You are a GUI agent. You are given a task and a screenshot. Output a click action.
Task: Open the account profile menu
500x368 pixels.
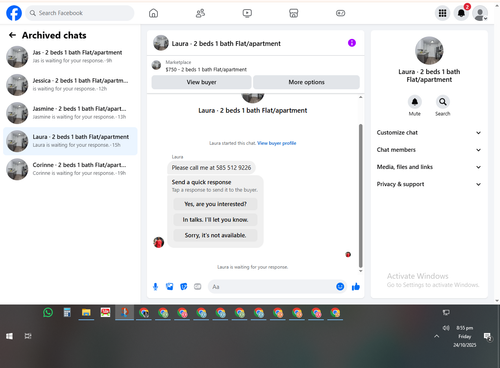pyautogui.click(x=480, y=13)
